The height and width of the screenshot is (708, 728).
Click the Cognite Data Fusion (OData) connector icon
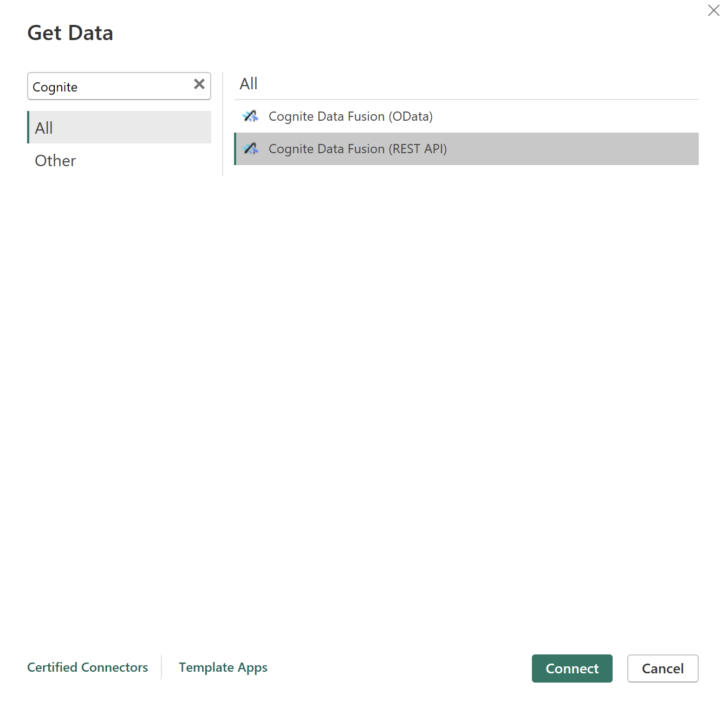(250, 116)
